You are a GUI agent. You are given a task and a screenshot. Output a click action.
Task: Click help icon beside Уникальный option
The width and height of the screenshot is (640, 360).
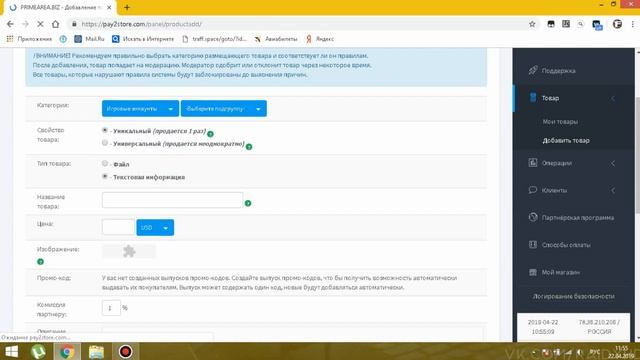pos(210,134)
